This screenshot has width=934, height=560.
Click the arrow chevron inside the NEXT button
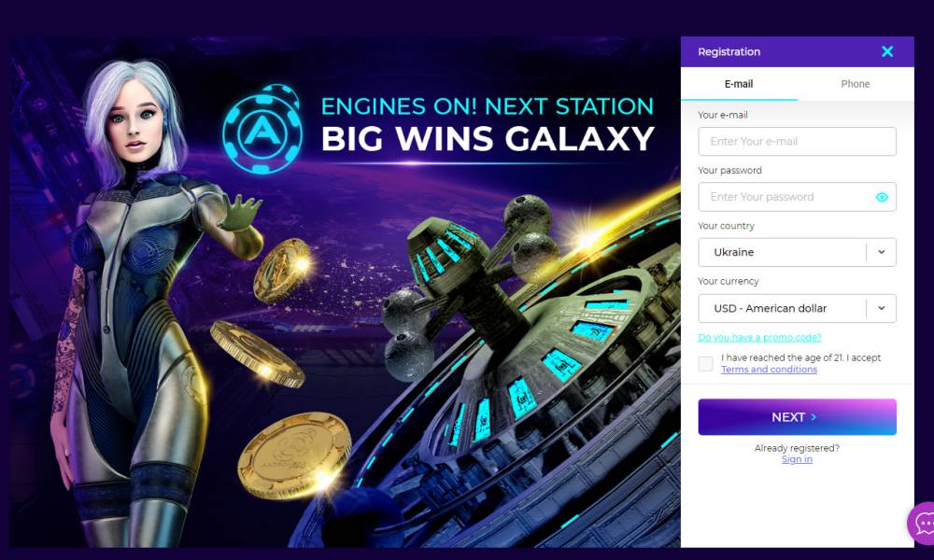tap(814, 417)
